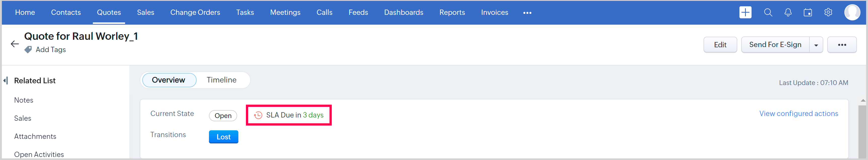Screen dimensions: 868x160
Task: Click the SLA due clock icon
Action: tap(258, 115)
